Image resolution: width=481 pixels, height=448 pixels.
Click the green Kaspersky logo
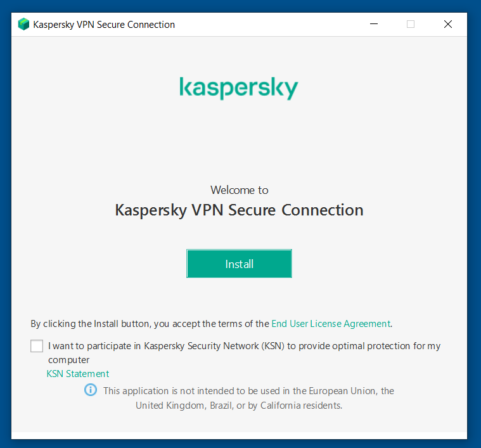coord(239,88)
